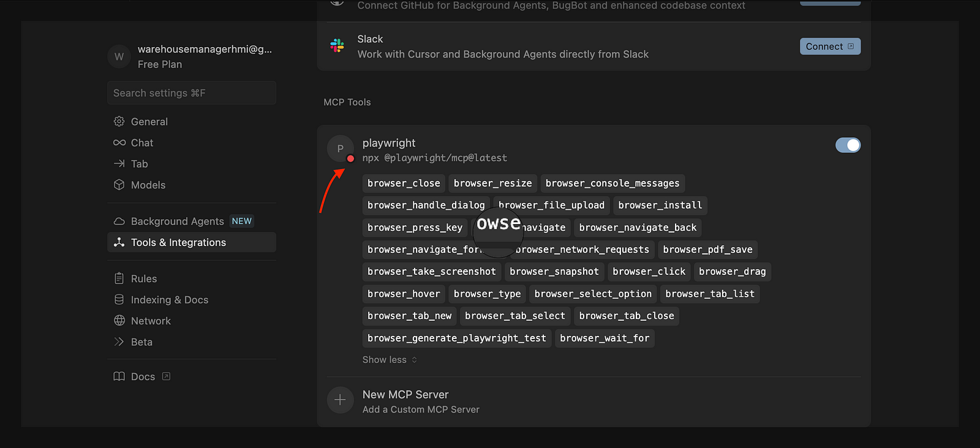This screenshot has height=448, width=980.
Task: Click the Docs book icon
Action: pos(119,376)
